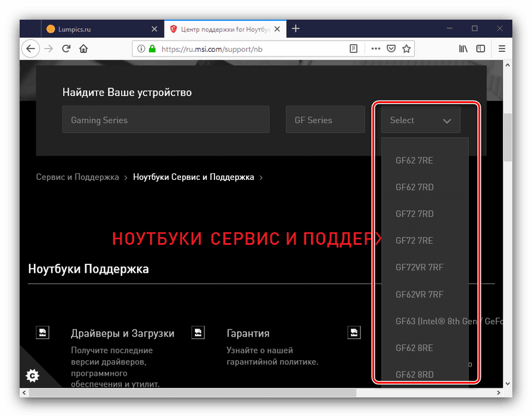
Task: Click the scroll right arrow at the bottom
Action: click(499, 393)
